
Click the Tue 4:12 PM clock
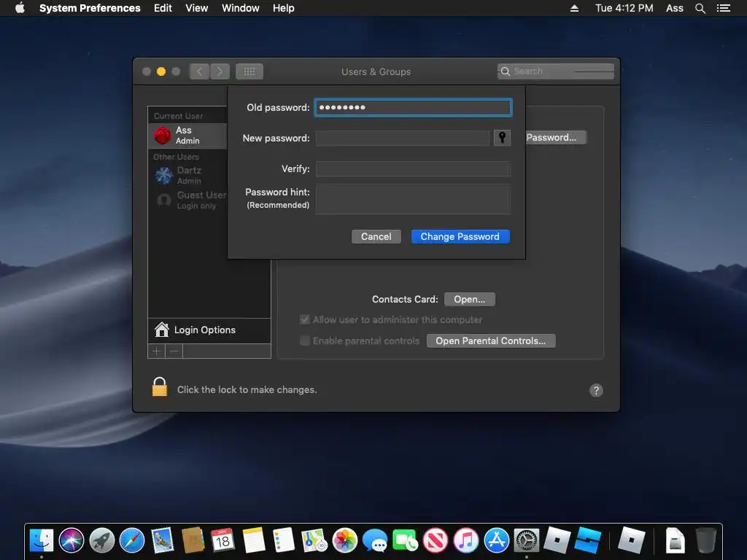point(624,8)
